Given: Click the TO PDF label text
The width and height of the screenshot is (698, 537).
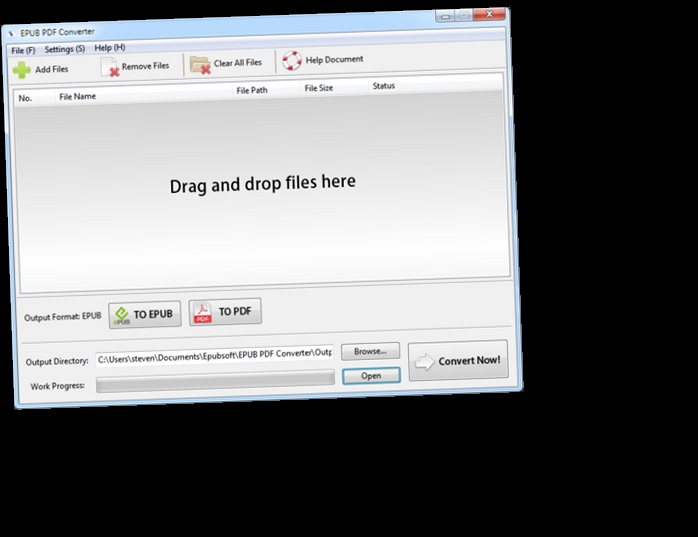Looking at the screenshot, I should 235,312.
